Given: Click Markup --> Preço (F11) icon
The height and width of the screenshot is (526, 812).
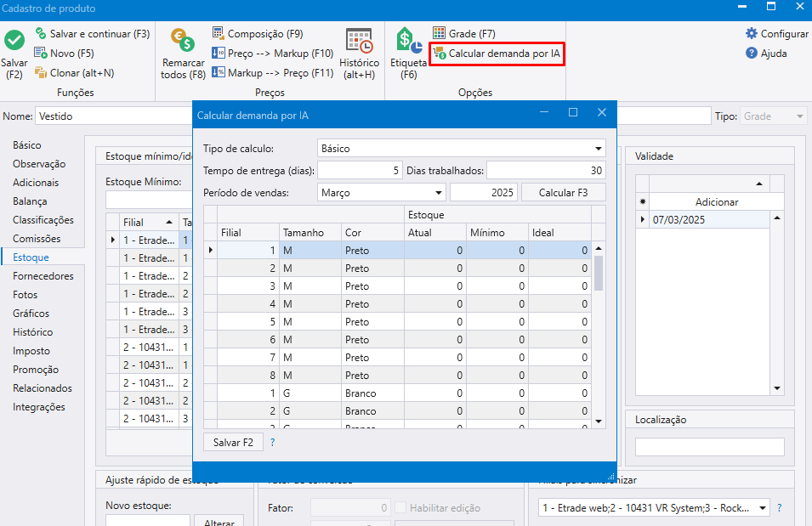Looking at the screenshot, I should (218, 73).
